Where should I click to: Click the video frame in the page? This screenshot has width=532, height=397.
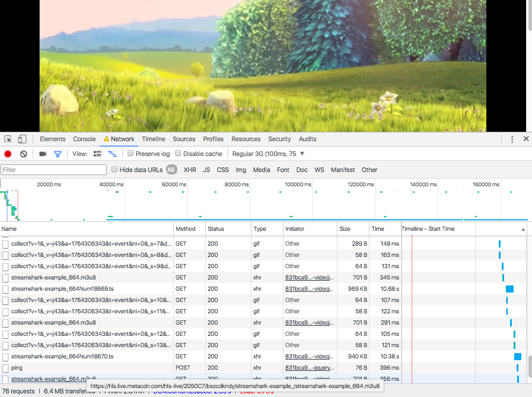(x=263, y=65)
